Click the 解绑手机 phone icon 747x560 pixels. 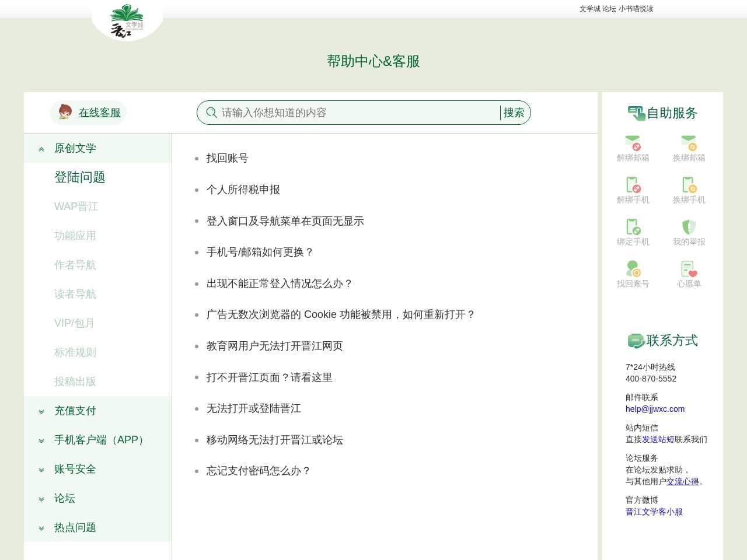point(633,185)
